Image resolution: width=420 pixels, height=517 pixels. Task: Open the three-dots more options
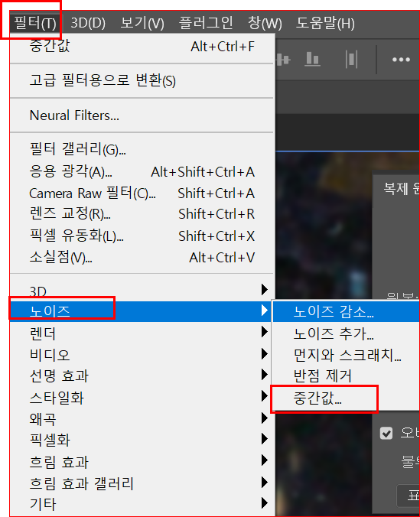click(401, 60)
